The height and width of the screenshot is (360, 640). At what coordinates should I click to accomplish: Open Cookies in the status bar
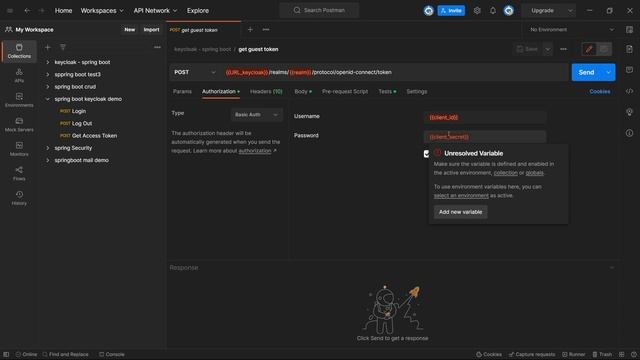tap(489, 354)
